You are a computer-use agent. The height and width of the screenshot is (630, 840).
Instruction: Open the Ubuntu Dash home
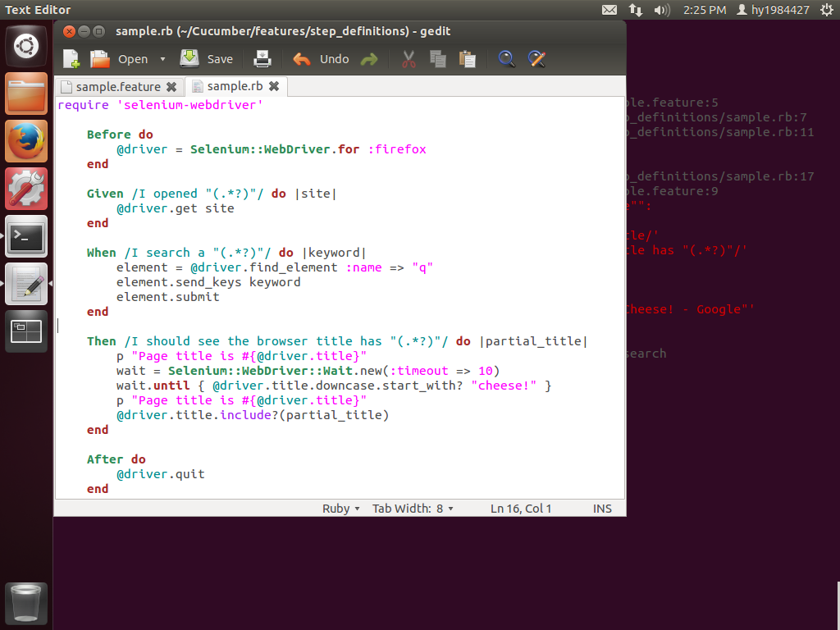[26, 46]
